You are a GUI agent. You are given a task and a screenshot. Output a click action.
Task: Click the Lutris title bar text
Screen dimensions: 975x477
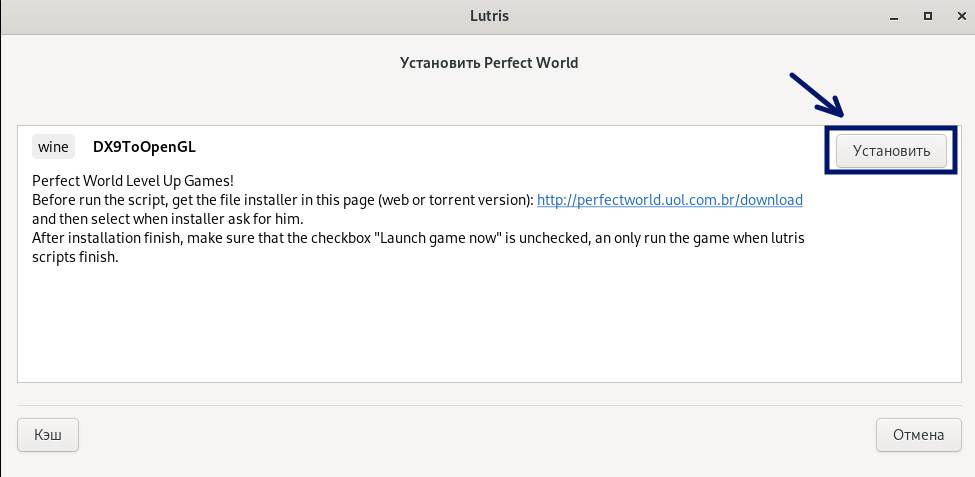(x=489, y=16)
